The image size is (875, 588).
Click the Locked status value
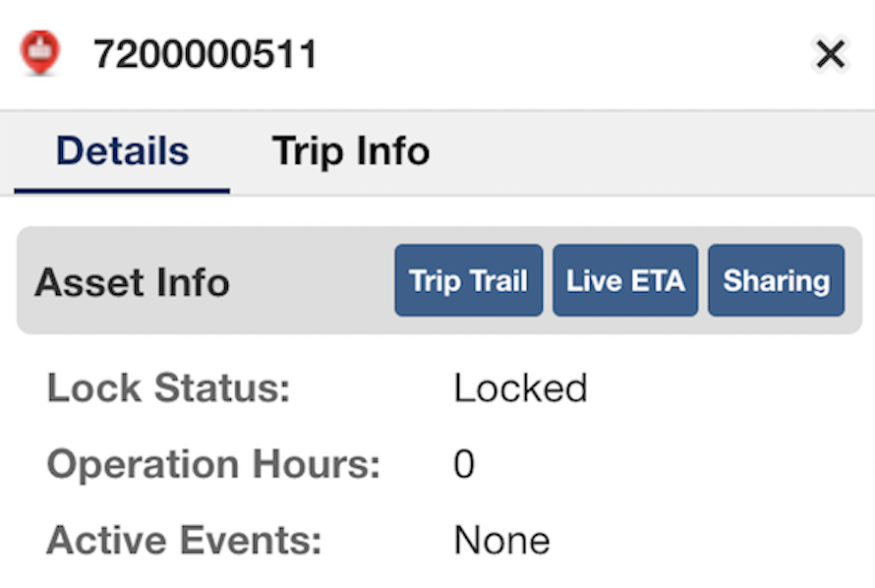520,387
